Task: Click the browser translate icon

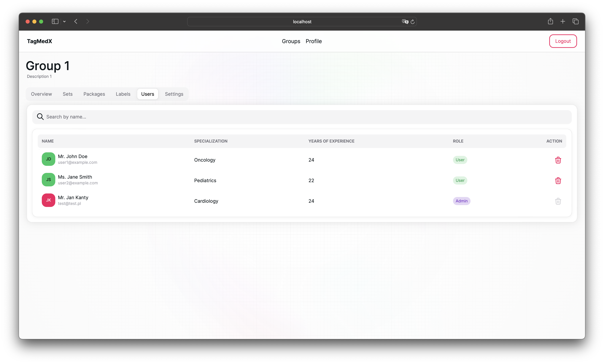Action: (x=405, y=22)
